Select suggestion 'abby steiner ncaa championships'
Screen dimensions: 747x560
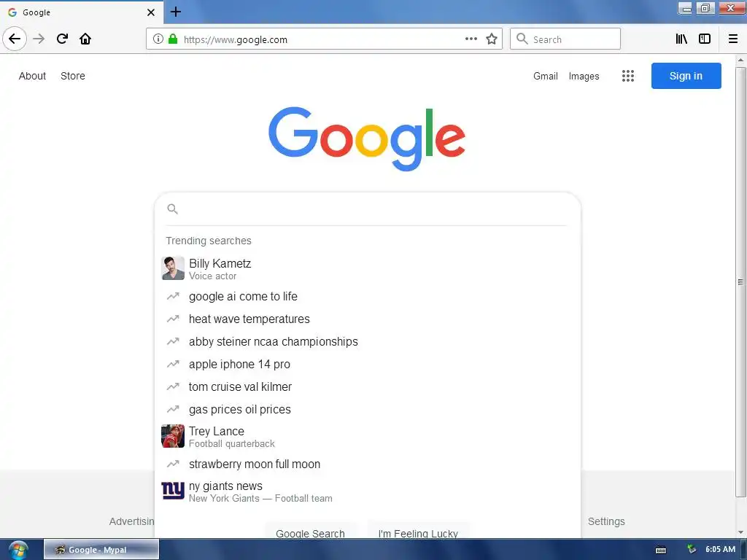click(368, 341)
